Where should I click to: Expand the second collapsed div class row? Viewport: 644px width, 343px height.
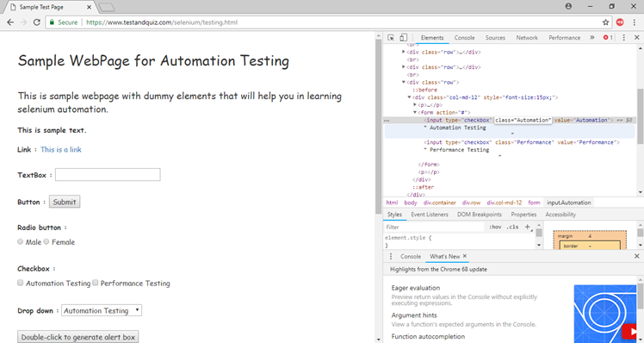point(403,66)
